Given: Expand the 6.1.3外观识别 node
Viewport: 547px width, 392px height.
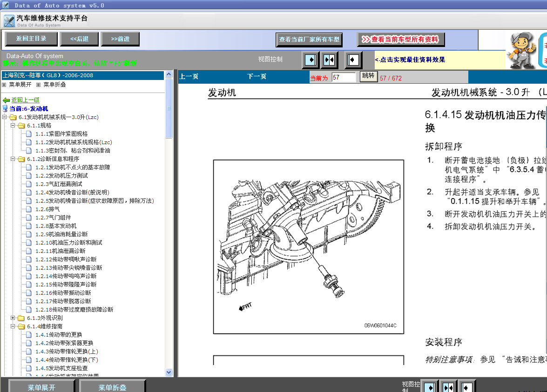Looking at the screenshot, I should pyautogui.click(x=13, y=318).
